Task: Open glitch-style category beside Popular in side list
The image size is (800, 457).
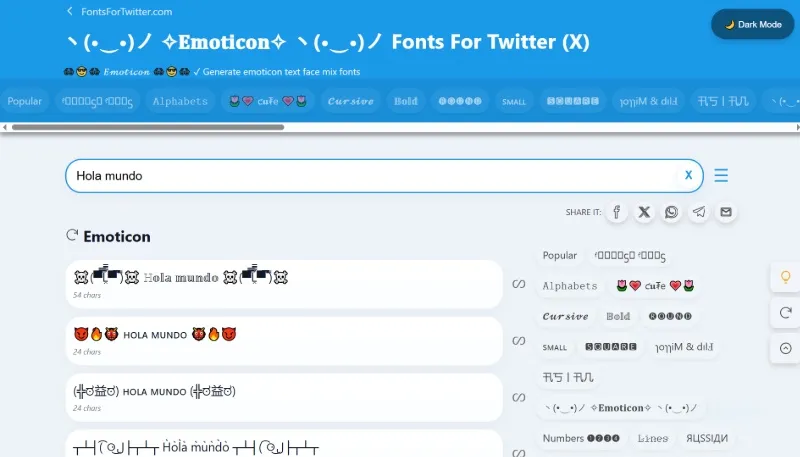Action: click(630, 255)
